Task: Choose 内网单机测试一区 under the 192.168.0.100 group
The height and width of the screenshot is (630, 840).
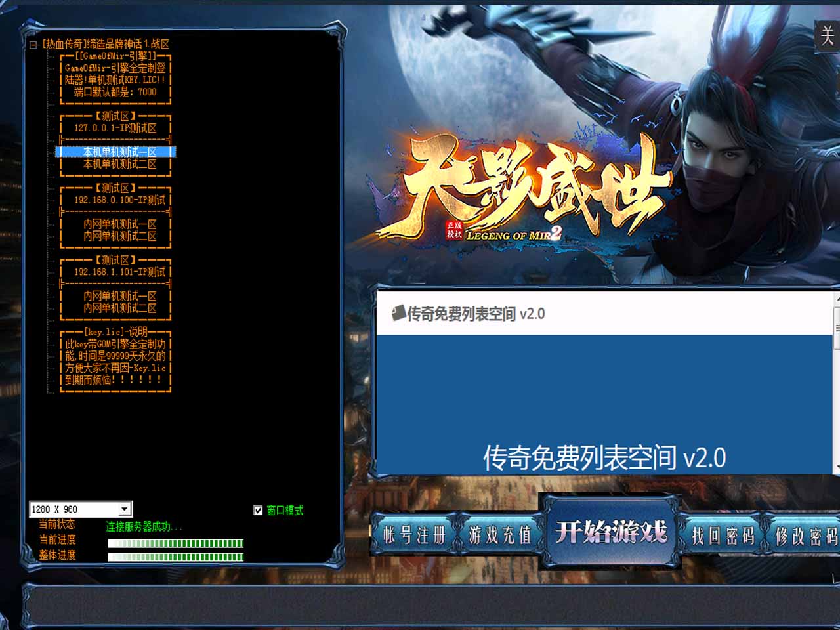Action: [x=115, y=224]
